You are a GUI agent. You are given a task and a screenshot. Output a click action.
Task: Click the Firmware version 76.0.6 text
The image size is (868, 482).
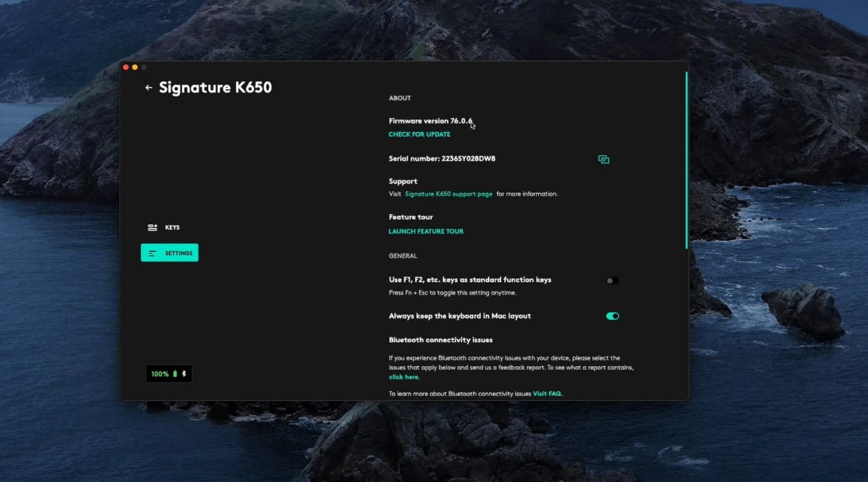click(430, 121)
